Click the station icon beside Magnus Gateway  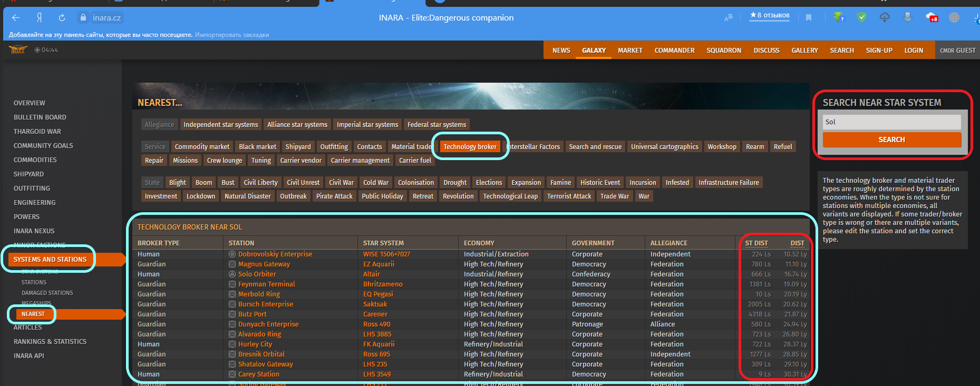[232, 264]
